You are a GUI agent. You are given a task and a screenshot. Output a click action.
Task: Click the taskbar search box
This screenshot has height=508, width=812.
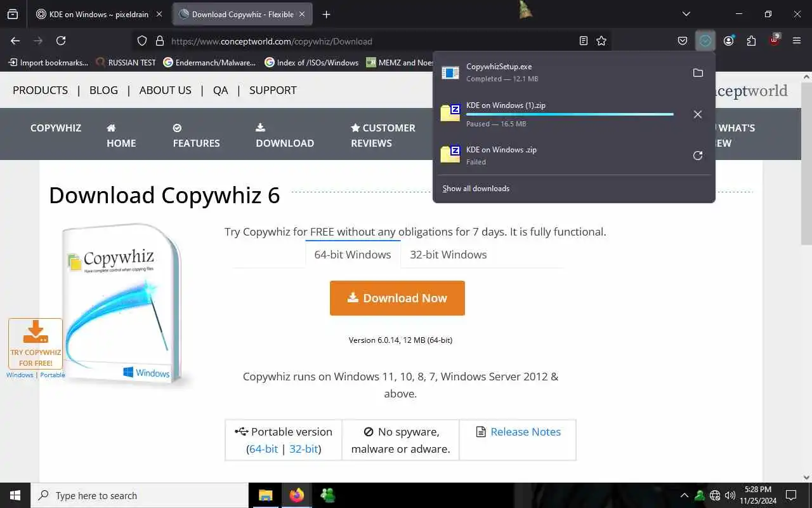click(140, 495)
